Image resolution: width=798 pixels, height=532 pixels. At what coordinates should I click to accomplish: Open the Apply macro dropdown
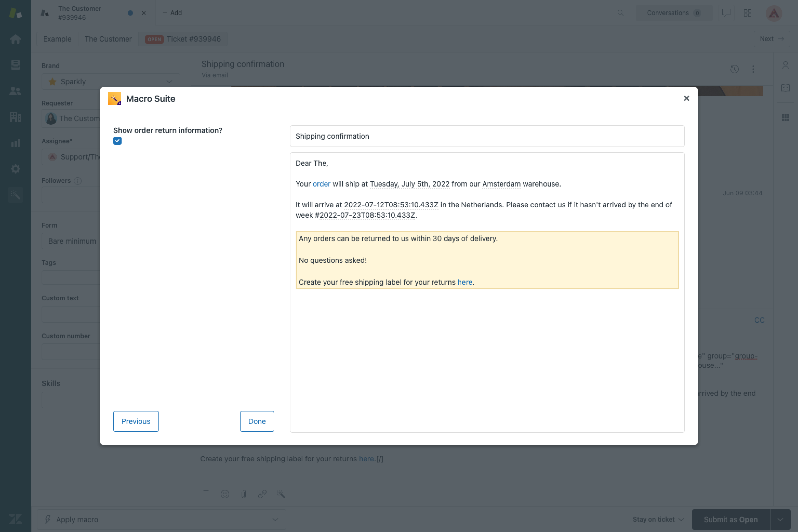[162, 520]
